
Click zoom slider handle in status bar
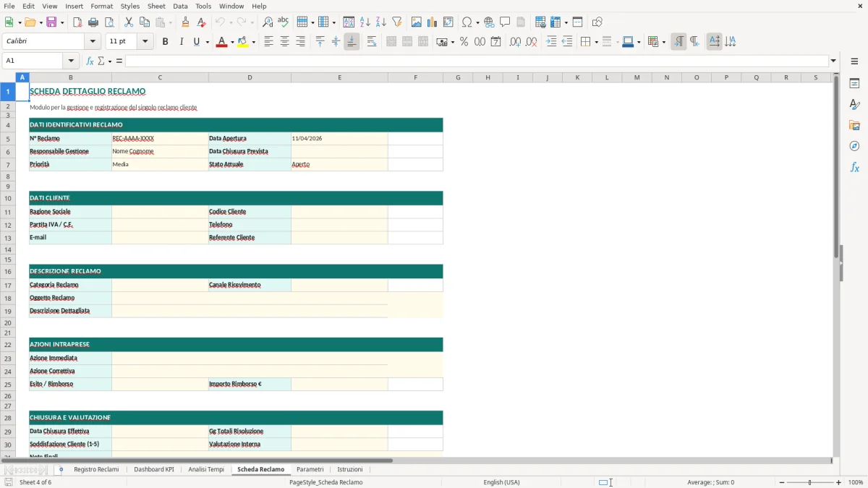809,482
